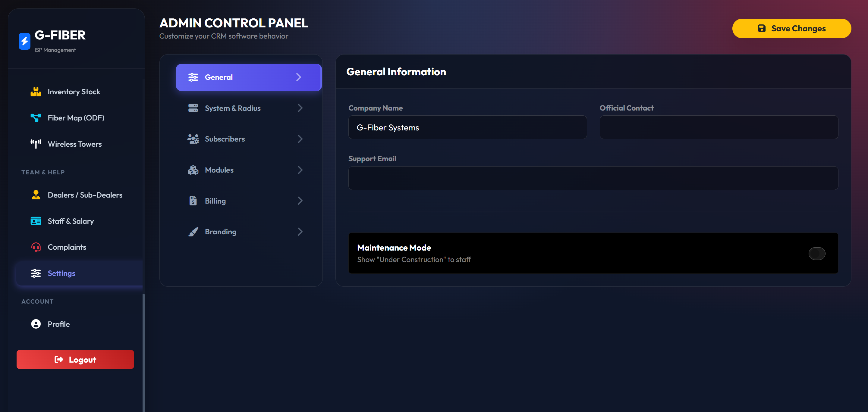
Task: Click the Inventory Stock boxes icon
Action: tap(36, 92)
